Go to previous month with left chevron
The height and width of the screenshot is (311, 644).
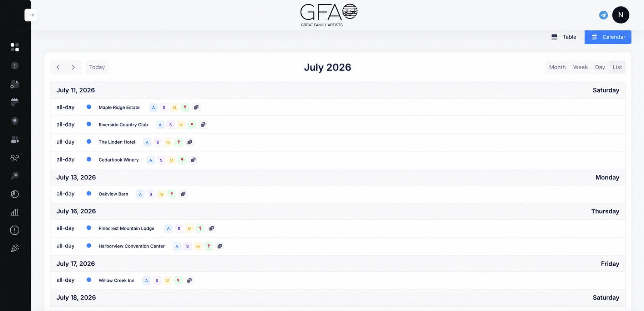(x=58, y=67)
